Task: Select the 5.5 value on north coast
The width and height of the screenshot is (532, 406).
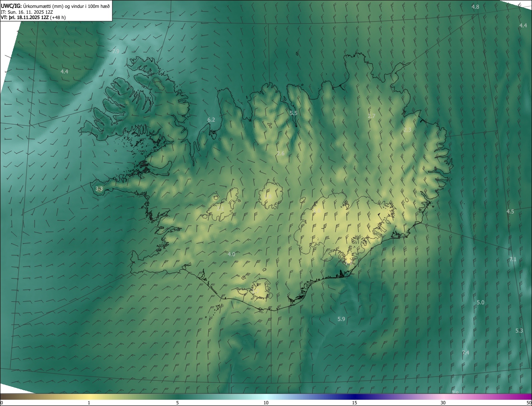Action: (x=293, y=113)
